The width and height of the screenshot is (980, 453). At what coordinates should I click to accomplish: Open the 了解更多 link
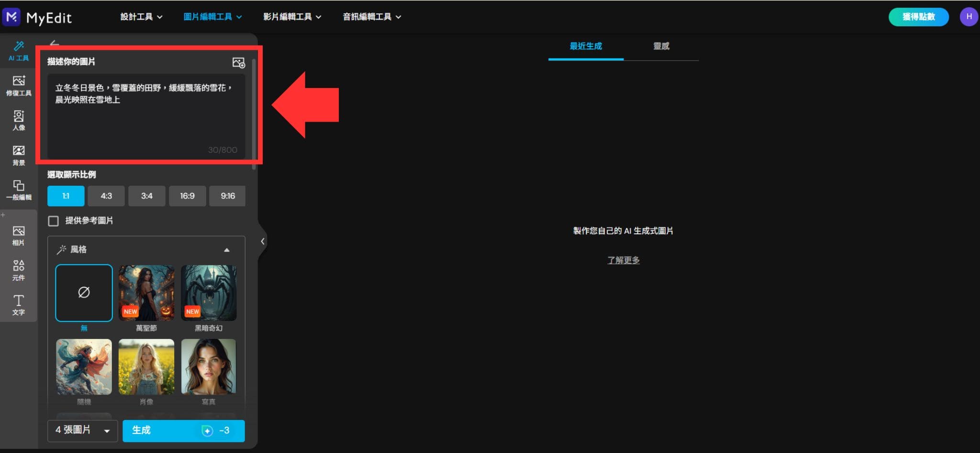click(623, 260)
